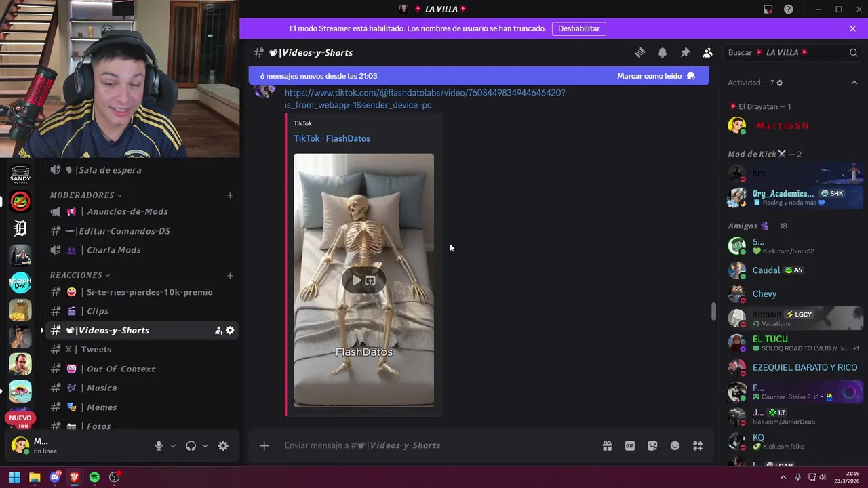Collapse the MODERADORES category
Image resolution: width=868 pixels, height=488 pixels.
click(x=85, y=195)
